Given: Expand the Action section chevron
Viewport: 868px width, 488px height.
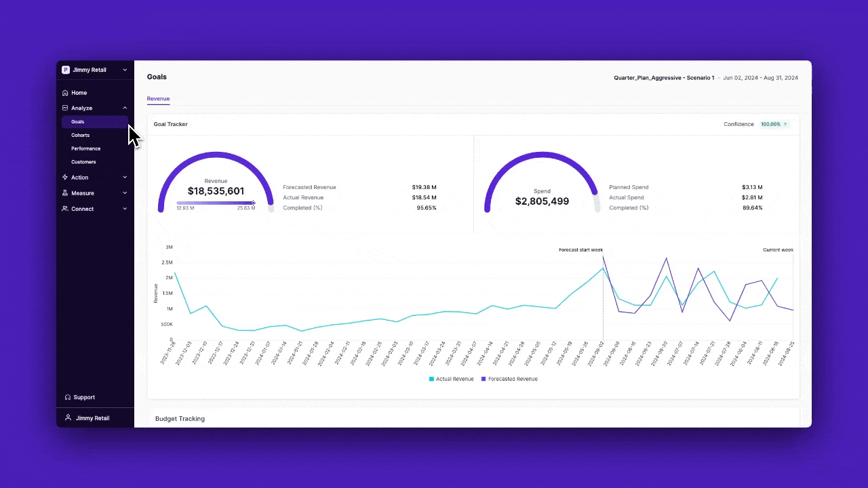Looking at the screenshot, I should [125, 178].
